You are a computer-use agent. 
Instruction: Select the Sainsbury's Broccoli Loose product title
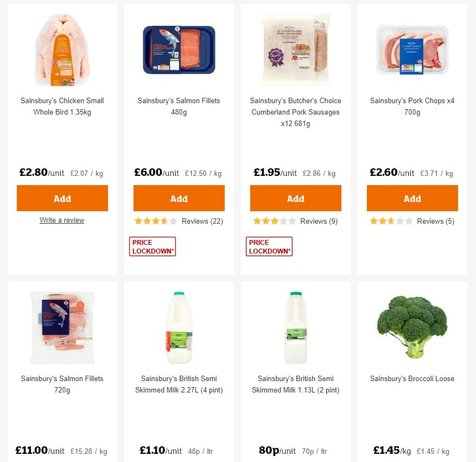tap(412, 378)
